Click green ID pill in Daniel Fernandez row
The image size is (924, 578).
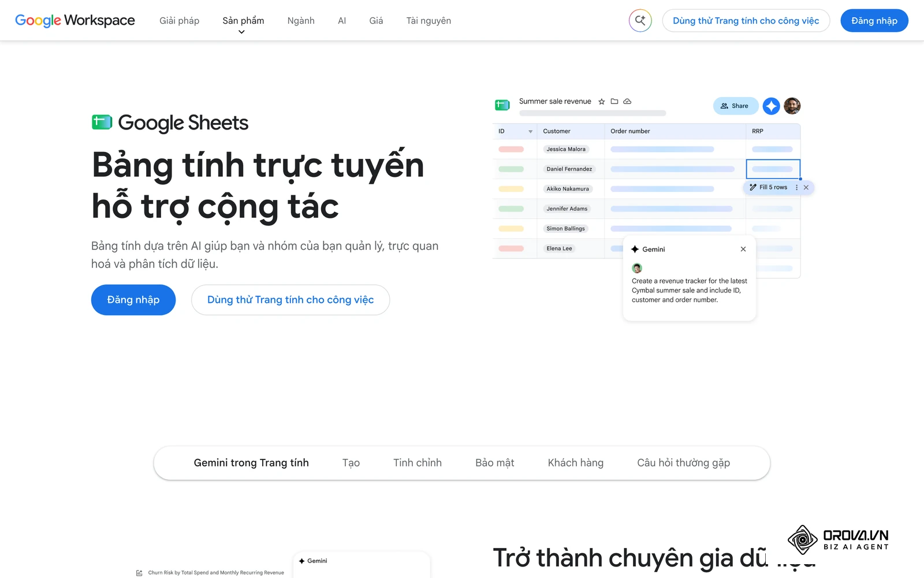(x=511, y=169)
